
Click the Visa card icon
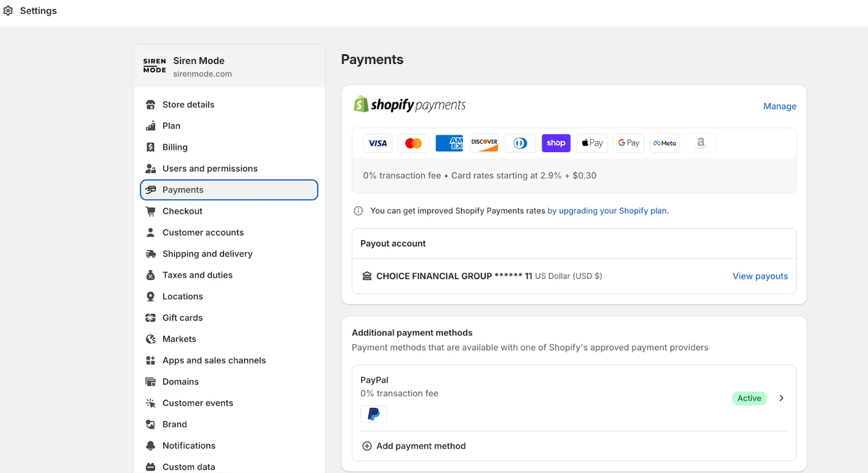tap(378, 143)
